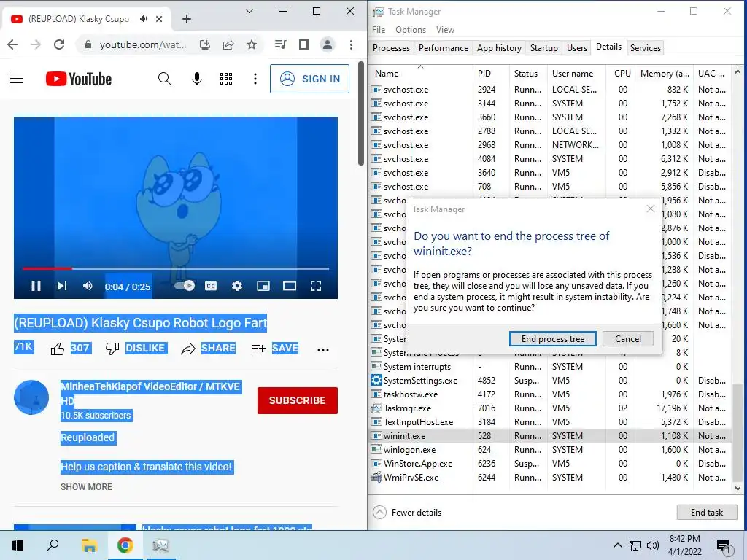Open Chrome profile icon
The width and height of the screenshot is (747, 560).
[x=328, y=44]
